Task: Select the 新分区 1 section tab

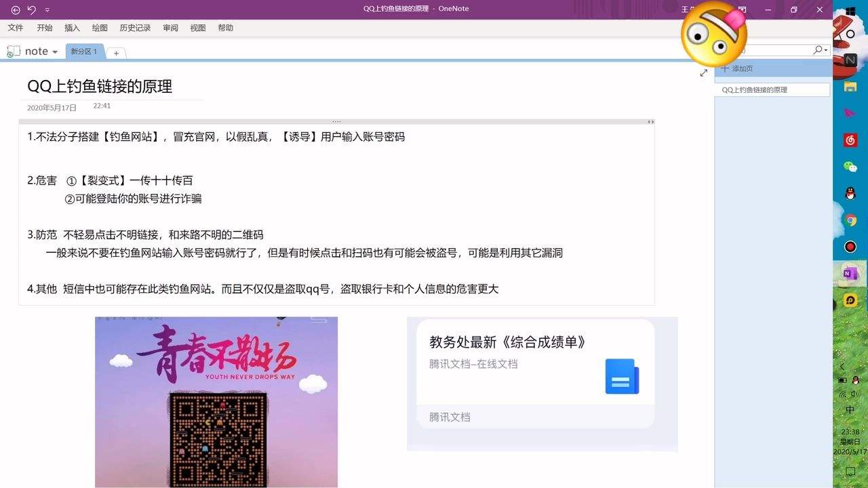Action: (84, 52)
